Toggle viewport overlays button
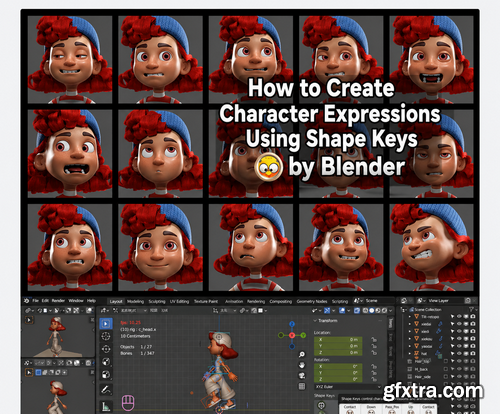The width and height of the screenshot is (500, 414). click(x=342, y=311)
